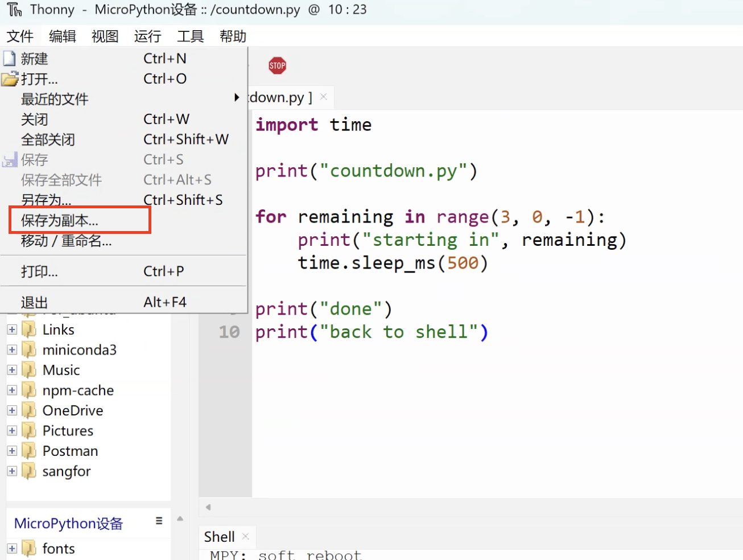Expand the Postman folder node

pos(12,451)
